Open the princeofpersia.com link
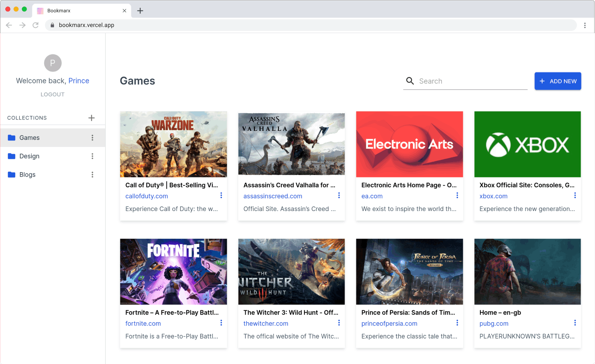The height and width of the screenshot is (364, 595). tap(389, 324)
